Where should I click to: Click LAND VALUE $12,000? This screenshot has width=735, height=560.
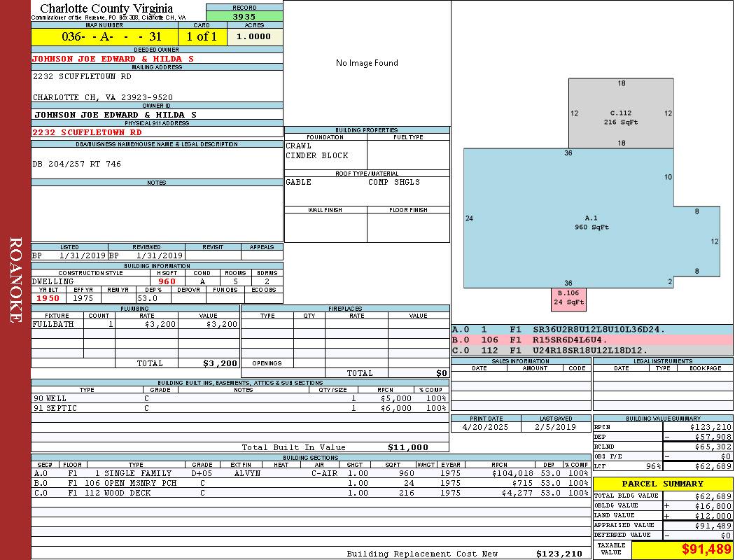pyautogui.click(x=713, y=516)
